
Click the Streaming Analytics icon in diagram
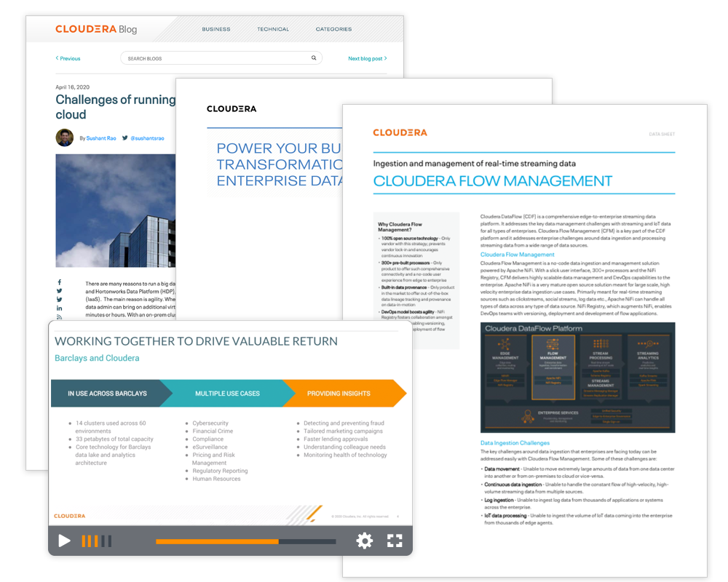(x=648, y=344)
